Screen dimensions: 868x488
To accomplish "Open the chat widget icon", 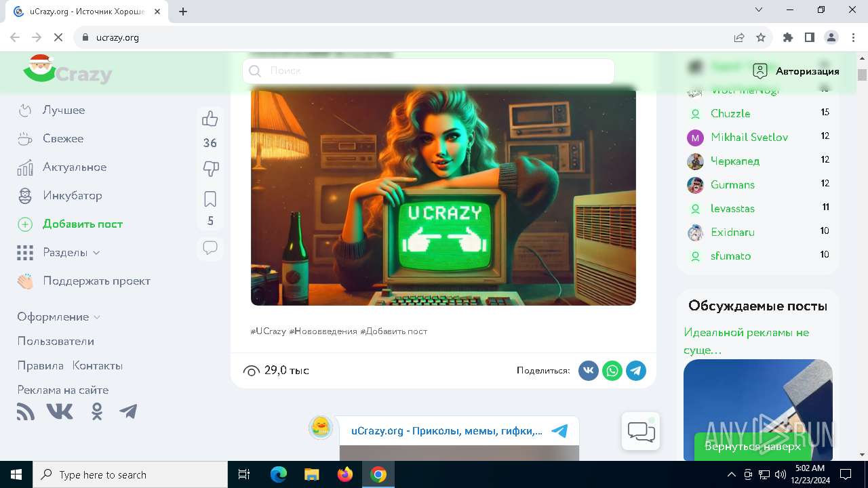I will 641,431.
